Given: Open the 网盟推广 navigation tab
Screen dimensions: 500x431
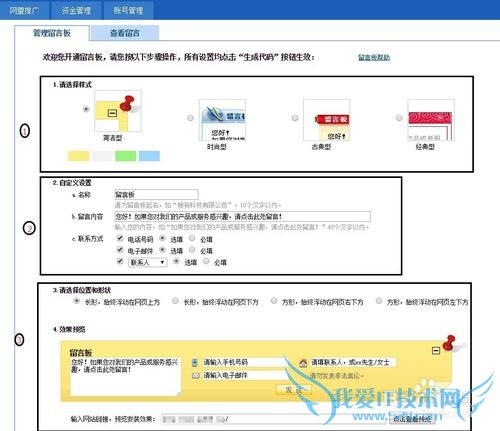Looking at the screenshot, I should point(24,10).
